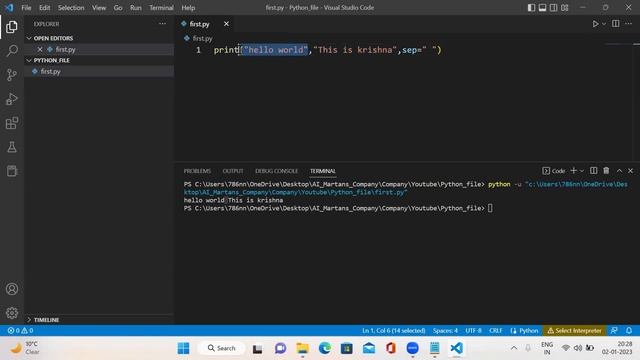Click UTF-8 encoding status item
Image resolution: width=640 pixels, height=360 pixels.
473,331
